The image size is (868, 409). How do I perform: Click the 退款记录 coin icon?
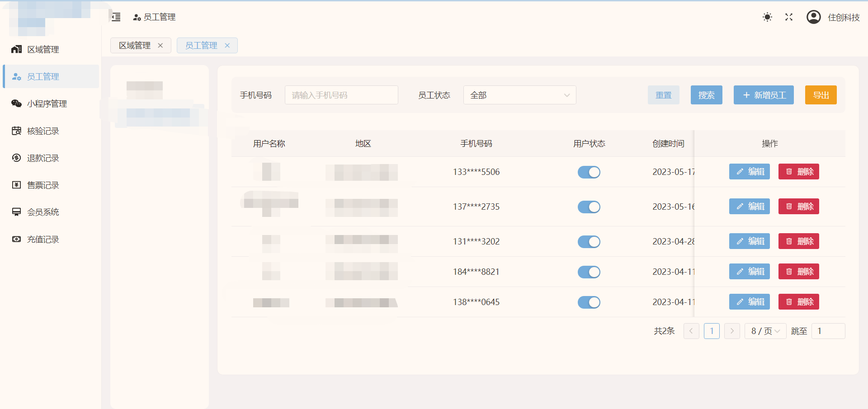(17, 158)
